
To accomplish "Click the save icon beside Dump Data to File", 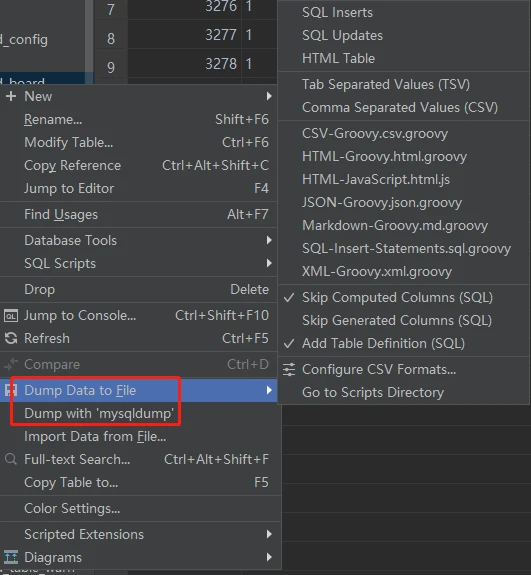I will pyautogui.click(x=10, y=390).
